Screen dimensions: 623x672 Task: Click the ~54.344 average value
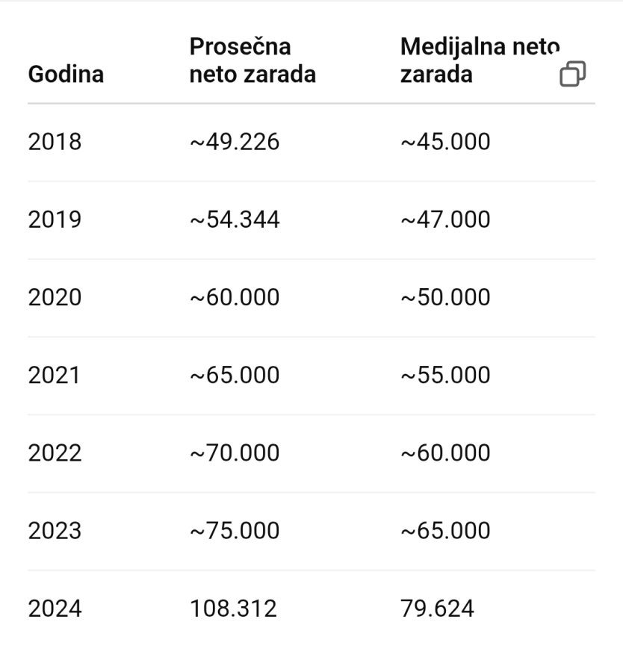(235, 220)
